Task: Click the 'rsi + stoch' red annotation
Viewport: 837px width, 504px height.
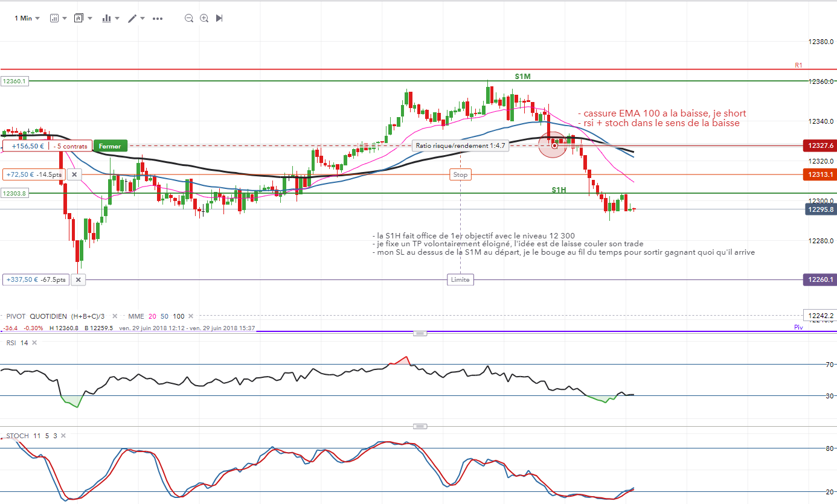Action: [658, 123]
